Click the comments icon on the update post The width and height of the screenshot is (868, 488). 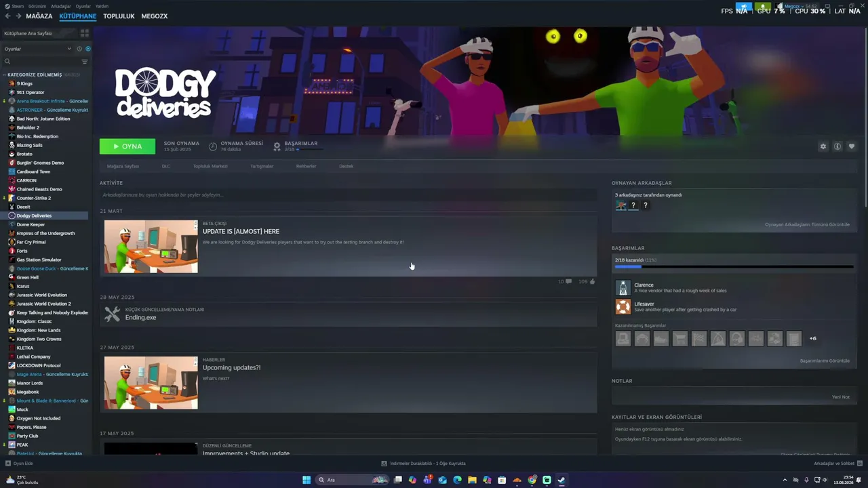click(568, 281)
